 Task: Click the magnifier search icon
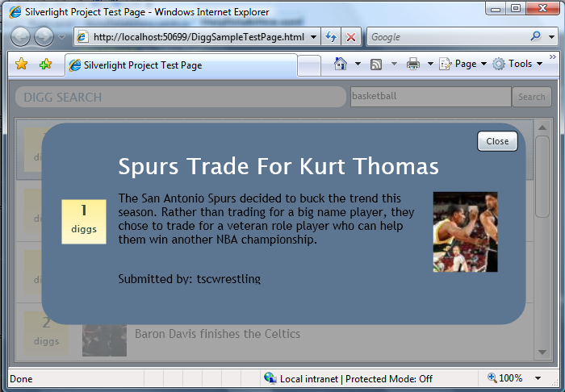pyautogui.click(x=536, y=36)
